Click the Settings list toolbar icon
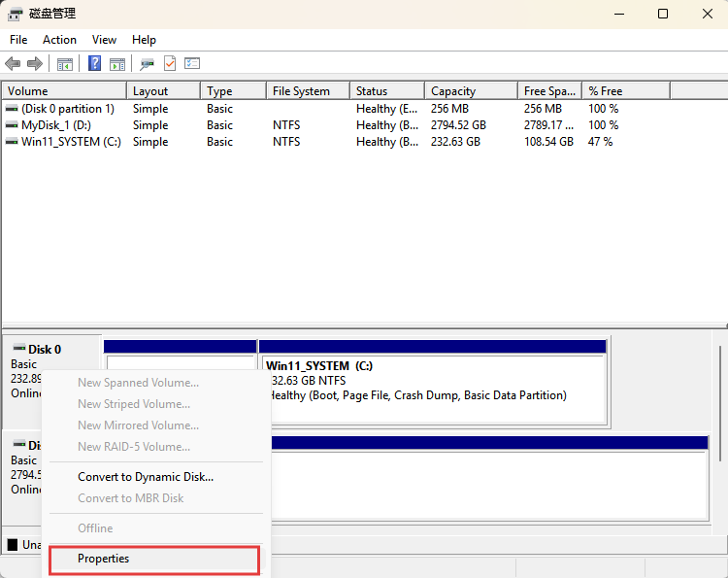The image size is (728, 578). click(192, 63)
